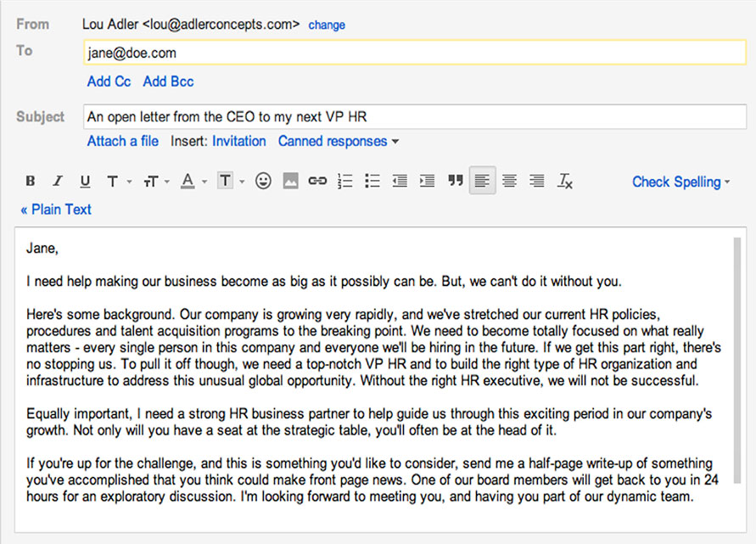Open the text color picker
This screenshot has height=544, width=756.
(x=192, y=181)
